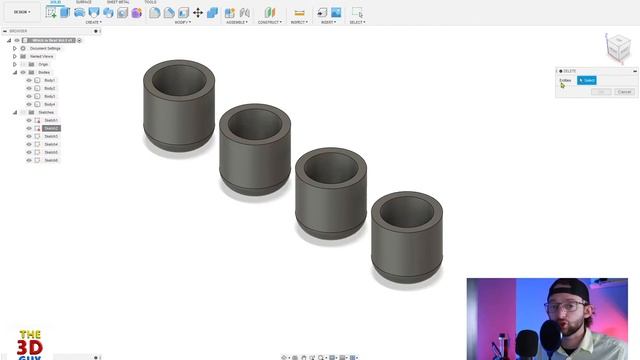The height and width of the screenshot is (360, 640).
Task: Collapse the Bodies folder
Action: tap(15, 72)
